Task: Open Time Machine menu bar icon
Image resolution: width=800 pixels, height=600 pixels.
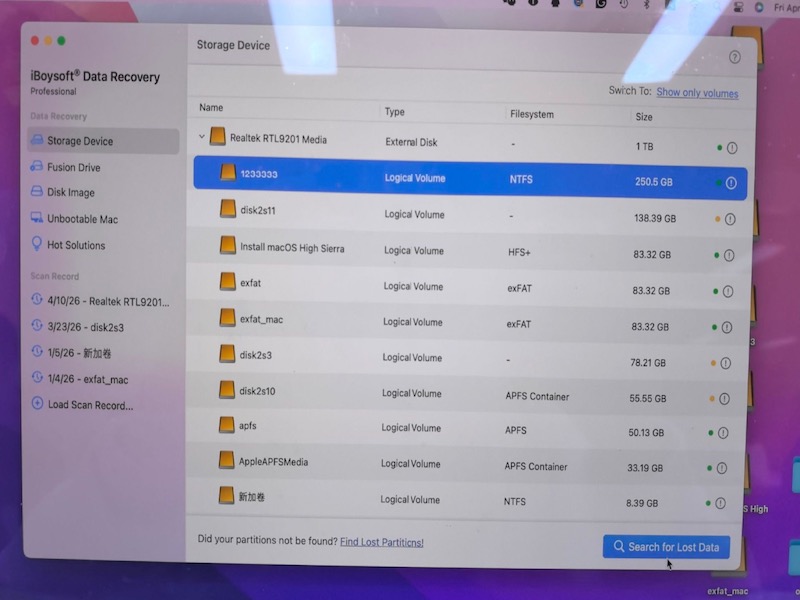Action: pos(623,4)
